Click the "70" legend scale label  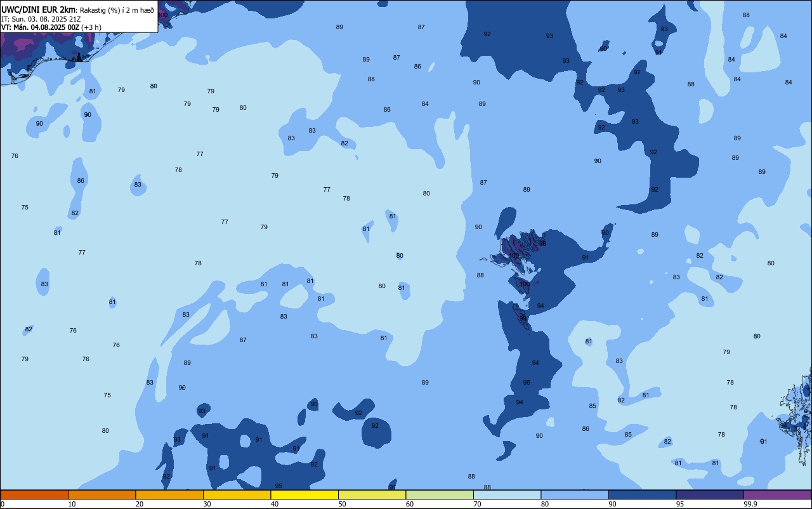click(x=477, y=504)
